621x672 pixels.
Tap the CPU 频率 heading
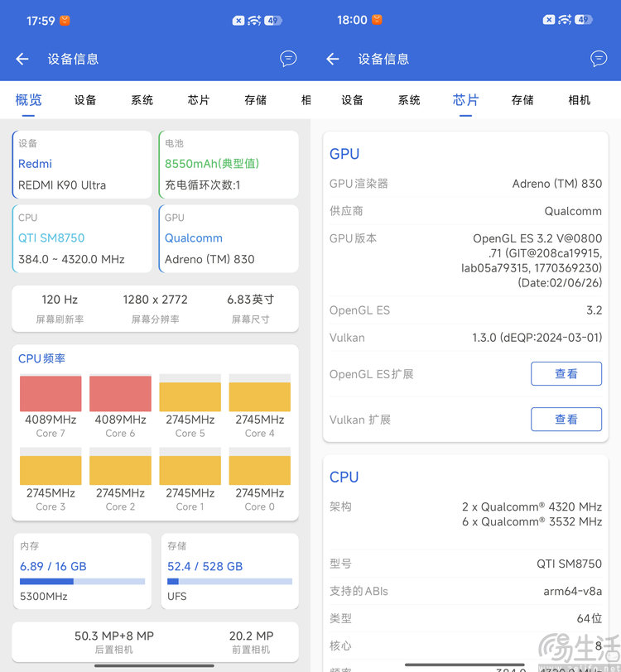[41, 358]
